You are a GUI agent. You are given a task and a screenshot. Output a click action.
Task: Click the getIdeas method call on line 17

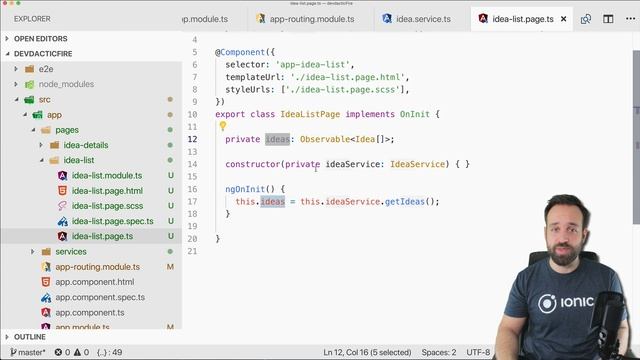click(x=404, y=202)
